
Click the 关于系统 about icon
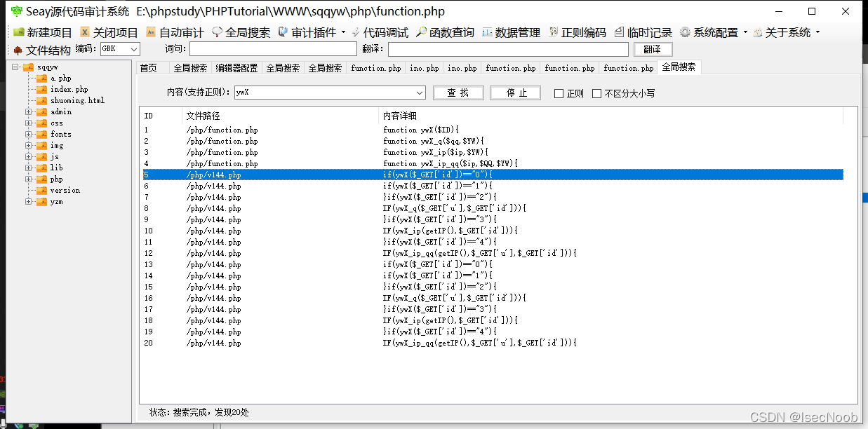758,32
